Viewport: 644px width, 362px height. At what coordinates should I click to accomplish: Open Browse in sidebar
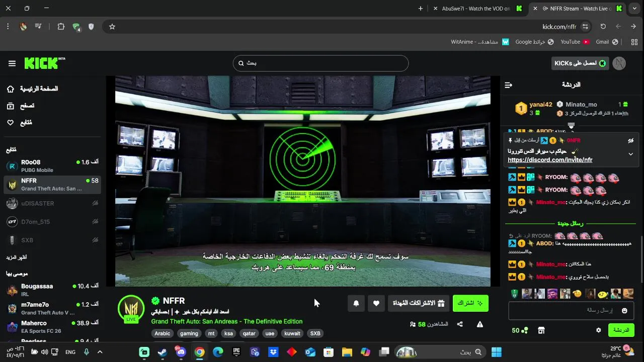[20, 106]
